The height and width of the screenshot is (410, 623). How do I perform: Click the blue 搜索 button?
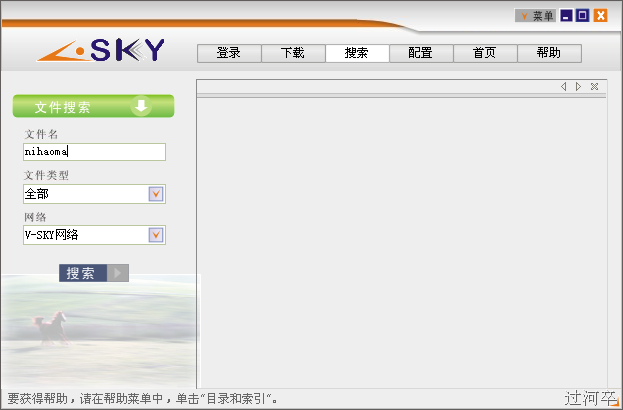[x=83, y=273]
